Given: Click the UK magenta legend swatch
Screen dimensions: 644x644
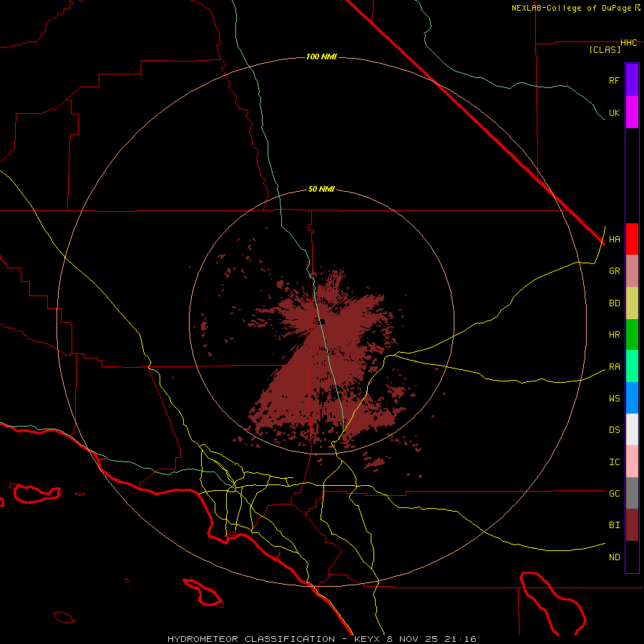Looking at the screenshot, I should 632,112.
